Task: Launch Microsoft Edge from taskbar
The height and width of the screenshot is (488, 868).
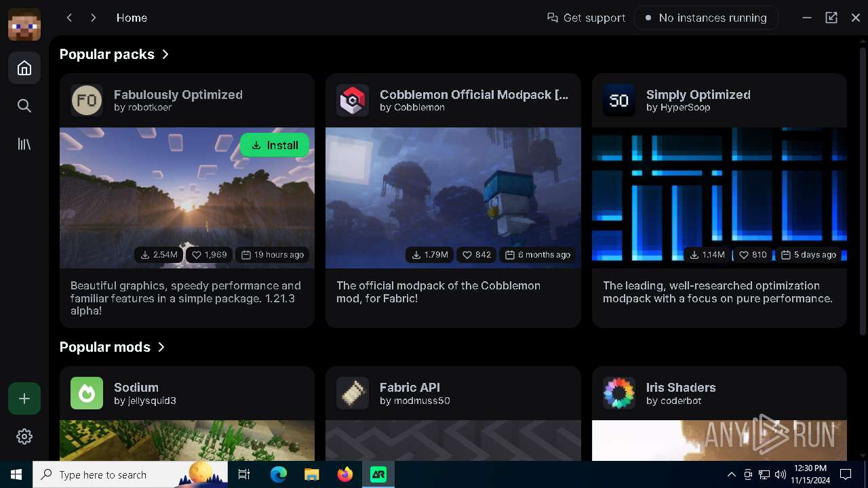Action: tap(279, 474)
